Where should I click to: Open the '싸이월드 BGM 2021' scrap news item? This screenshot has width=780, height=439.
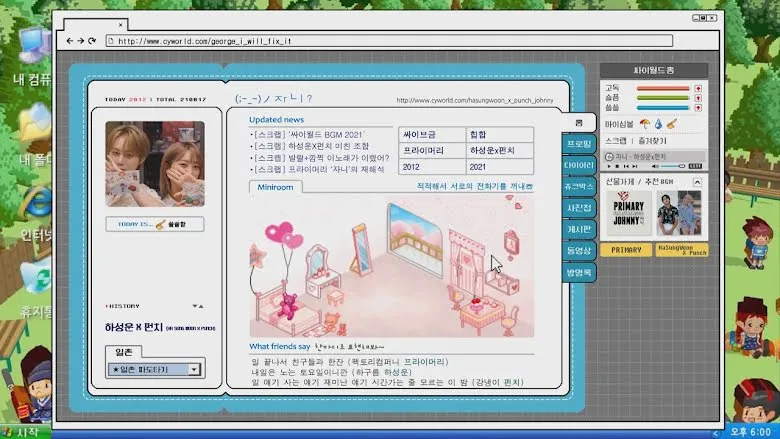[309, 134]
